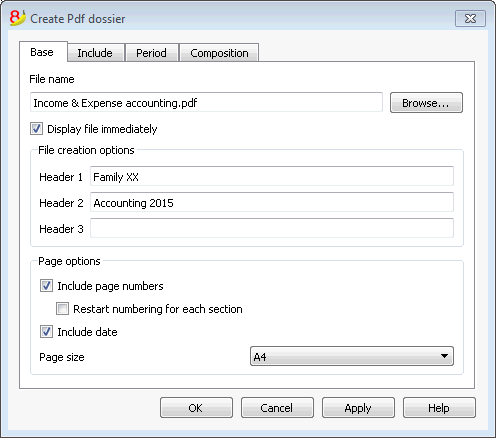Close the Create Pdf dossier dialog
The width and height of the screenshot is (496, 438).
[470, 18]
